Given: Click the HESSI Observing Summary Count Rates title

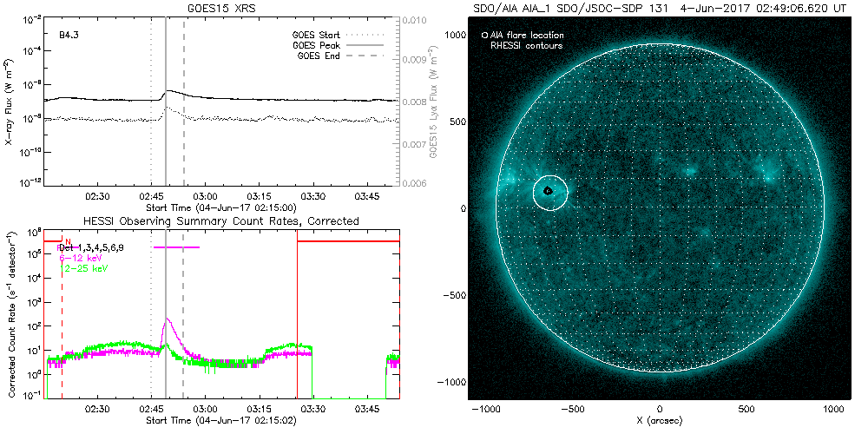Looking at the screenshot, I should (207, 221).
